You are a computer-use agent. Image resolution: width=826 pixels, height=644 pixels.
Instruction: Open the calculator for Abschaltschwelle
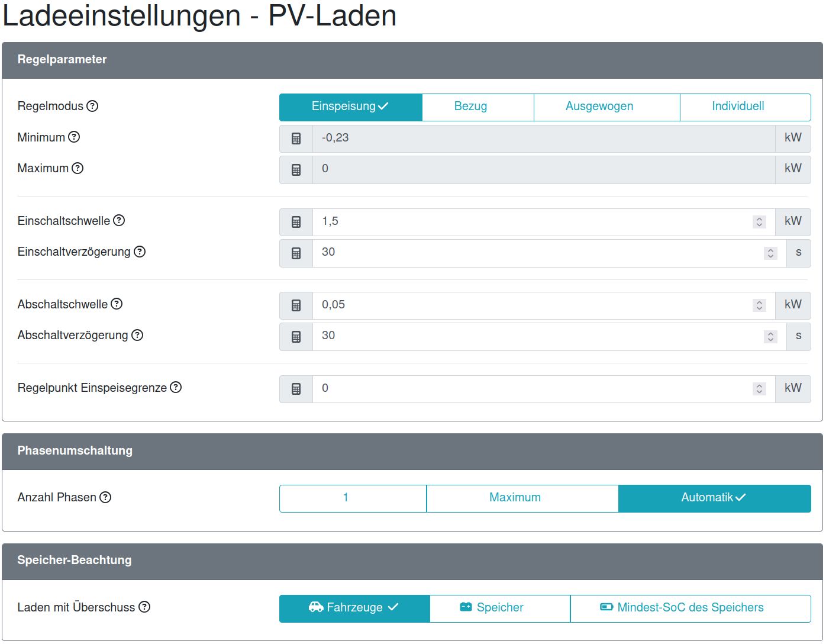295,305
